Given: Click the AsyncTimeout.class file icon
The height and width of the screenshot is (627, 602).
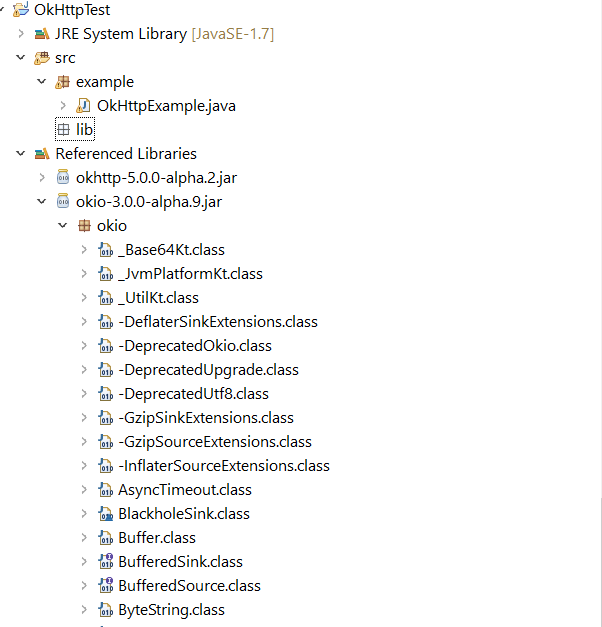Looking at the screenshot, I should click(106, 490).
